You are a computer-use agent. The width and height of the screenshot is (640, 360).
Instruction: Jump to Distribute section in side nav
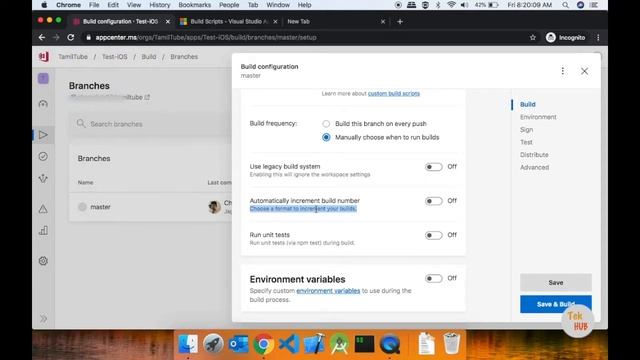tap(534, 155)
